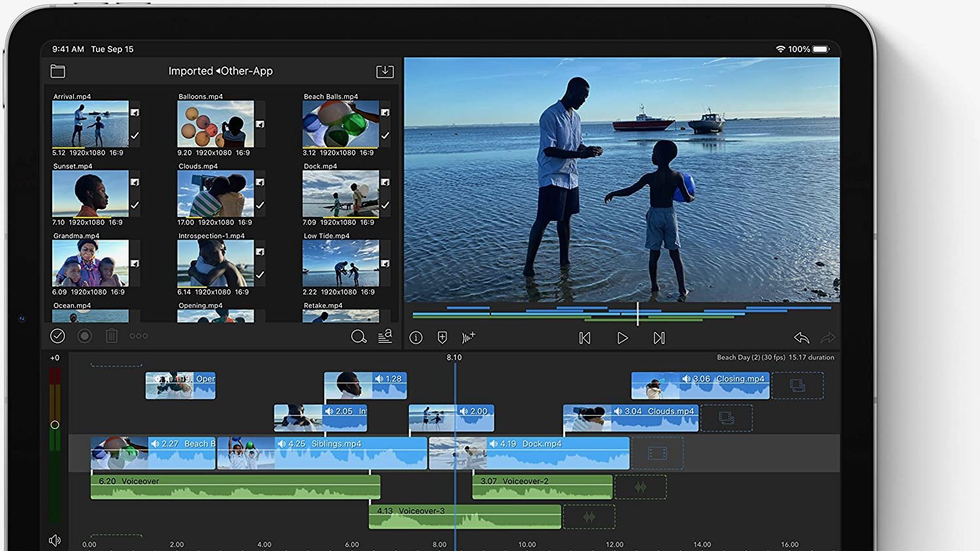The height and width of the screenshot is (551, 980).
Task: Tap the used checkmark beside Dock.mp4 in library
Action: [385, 205]
